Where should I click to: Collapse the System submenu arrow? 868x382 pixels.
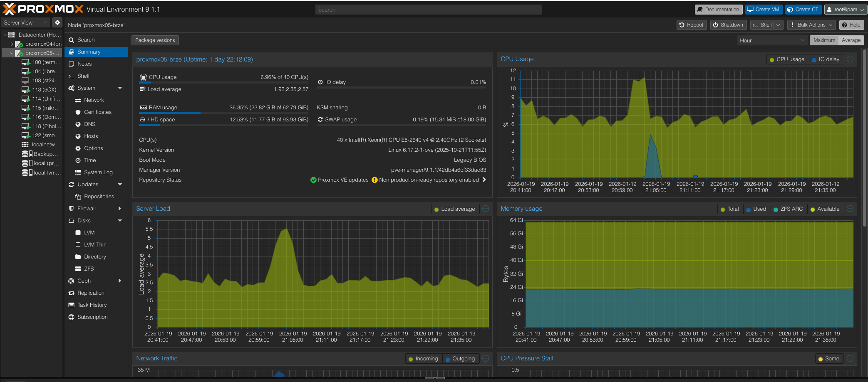(x=120, y=88)
